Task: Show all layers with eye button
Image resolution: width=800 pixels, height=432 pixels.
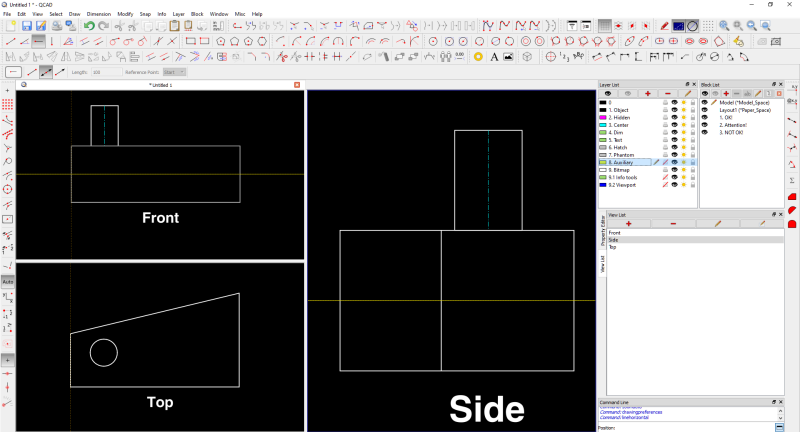Action: click(x=608, y=94)
